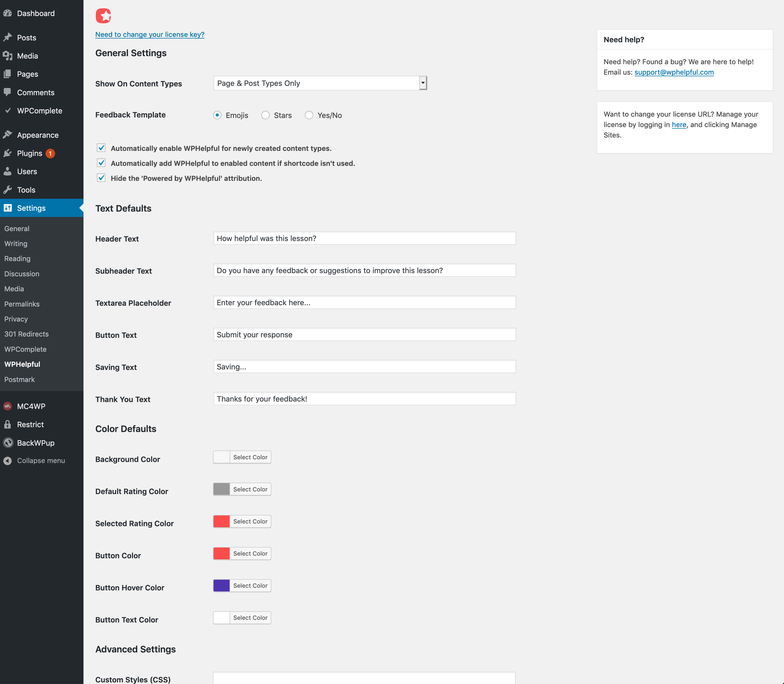Click the Media library icon

click(x=8, y=56)
